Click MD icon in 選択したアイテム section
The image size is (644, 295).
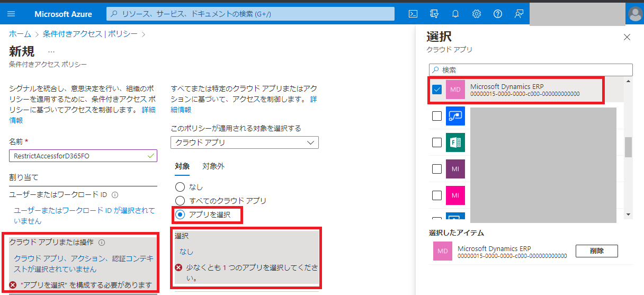pos(443,252)
